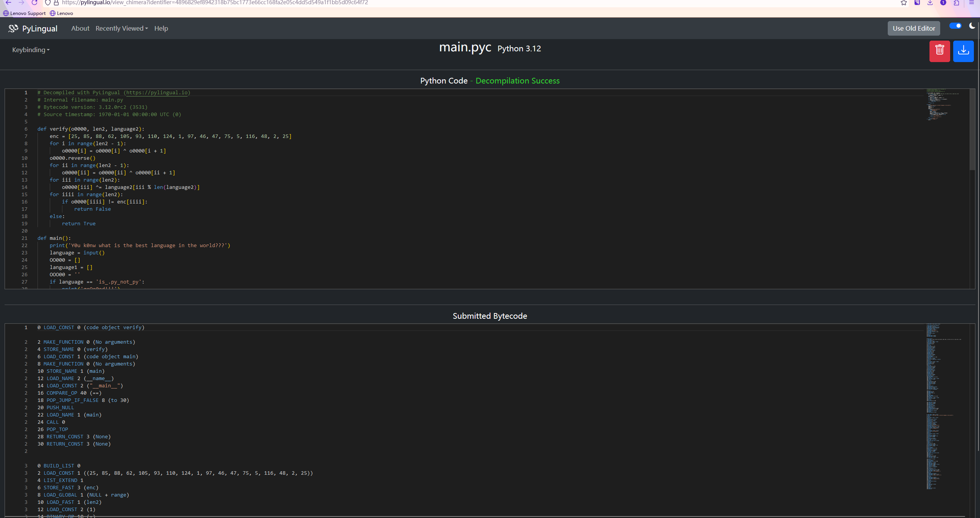The width and height of the screenshot is (980, 518).
Task: Open browser Extensions puzzle icon
Action: 956,3
